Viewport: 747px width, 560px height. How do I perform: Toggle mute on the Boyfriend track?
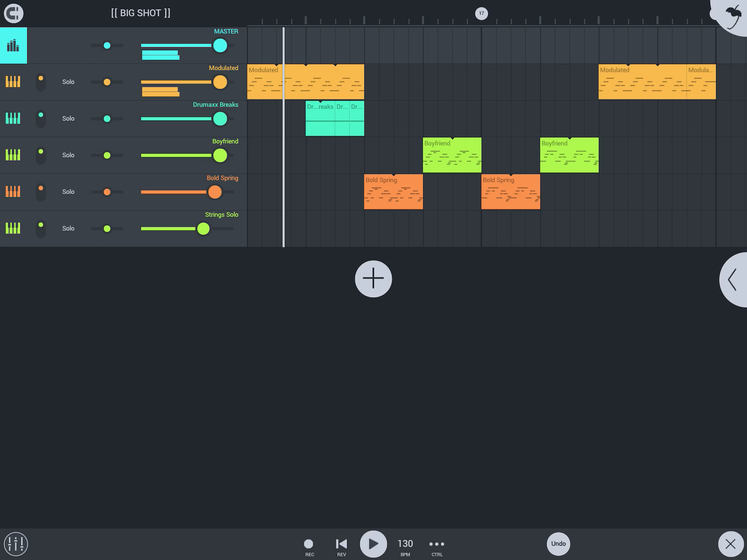pyautogui.click(x=41, y=155)
